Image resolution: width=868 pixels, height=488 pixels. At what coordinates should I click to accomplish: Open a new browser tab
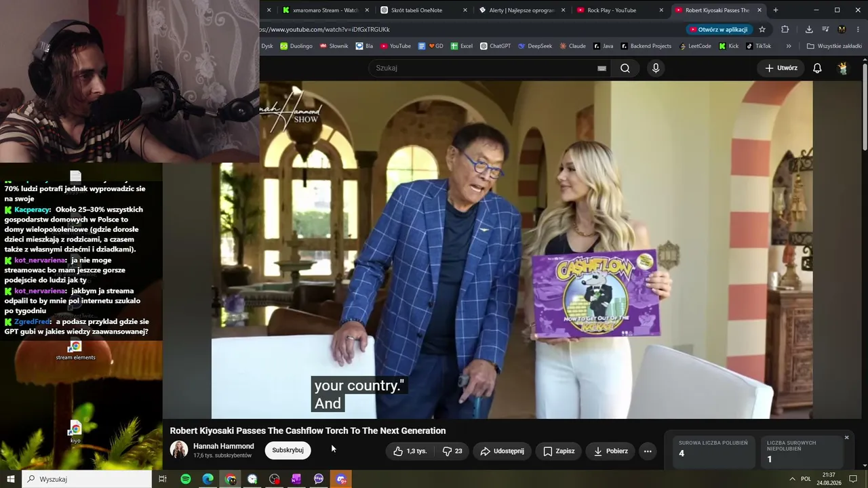click(775, 10)
